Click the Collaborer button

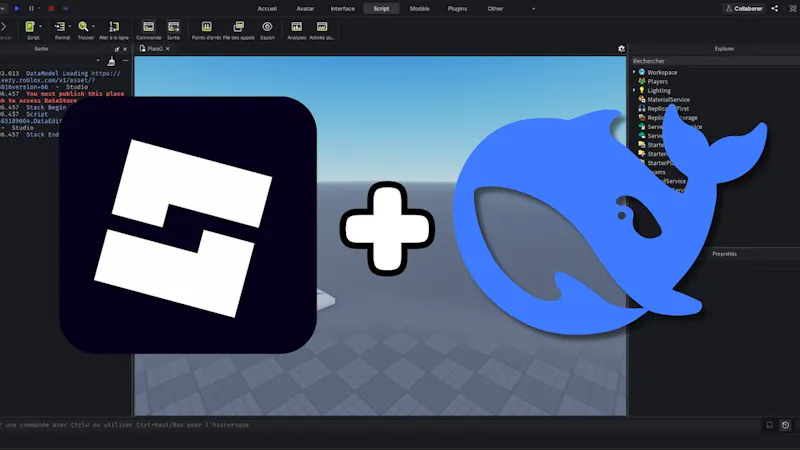coord(744,9)
